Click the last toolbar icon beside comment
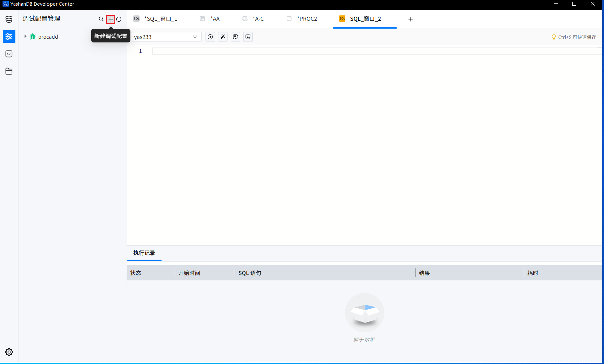 tap(248, 37)
